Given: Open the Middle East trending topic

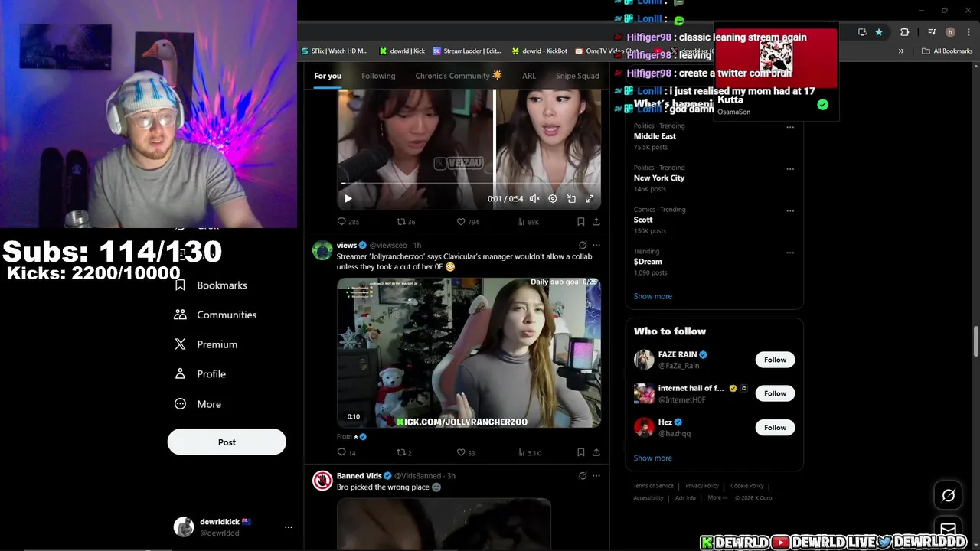Looking at the screenshot, I should pyautogui.click(x=655, y=136).
